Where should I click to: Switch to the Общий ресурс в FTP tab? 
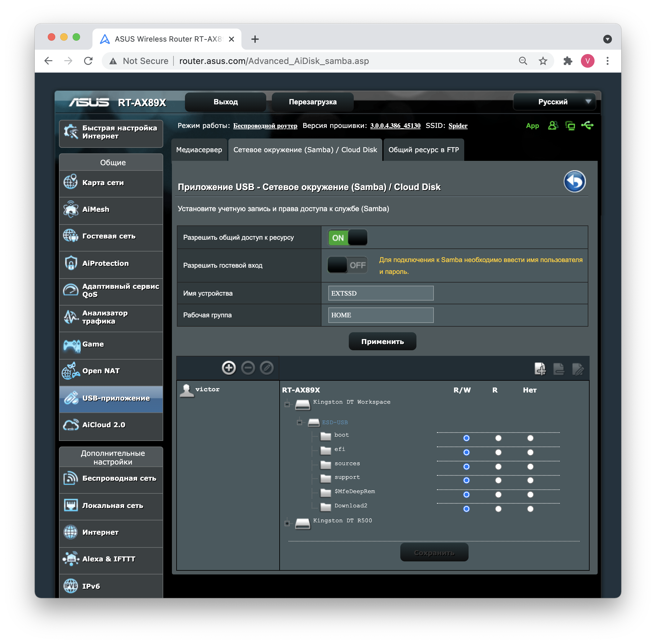(424, 149)
